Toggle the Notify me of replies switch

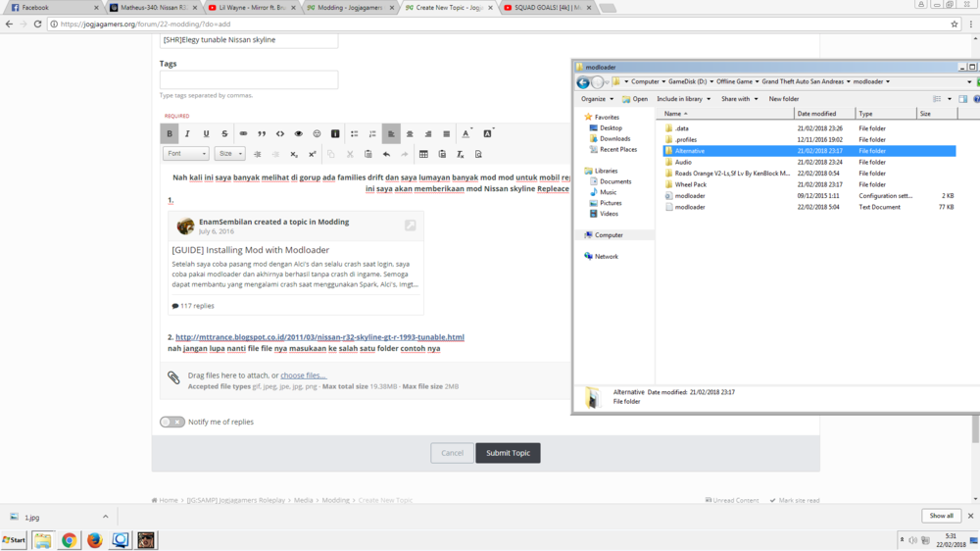click(x=171, y=423)
